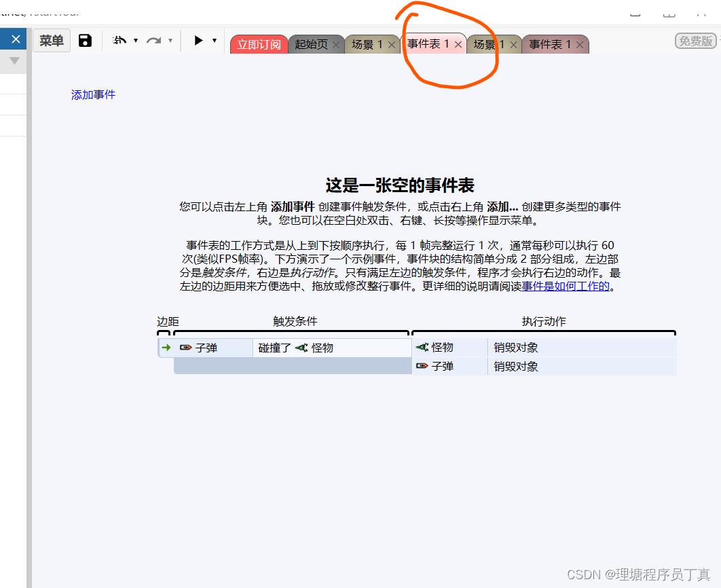Screen dimensions: 721x588
Task: Click the 添加事件 link
Action: (93, 94)
